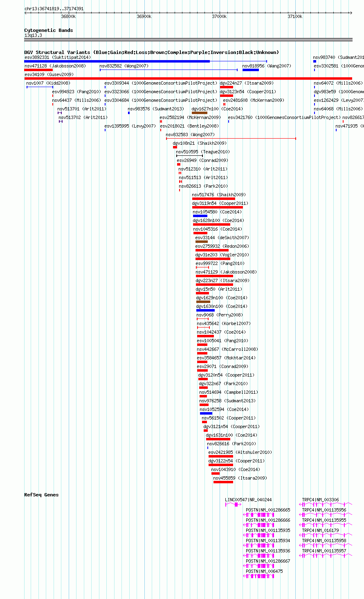Click the DGV Structural Variants track title
Image resolution: width=364 pixels, height=599 pixels.
[152, 52]
